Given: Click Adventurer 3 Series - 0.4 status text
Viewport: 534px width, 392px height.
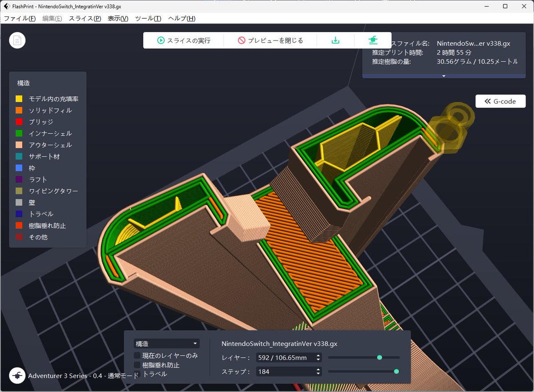Looking at the screenshot, I should click(83, 376).
